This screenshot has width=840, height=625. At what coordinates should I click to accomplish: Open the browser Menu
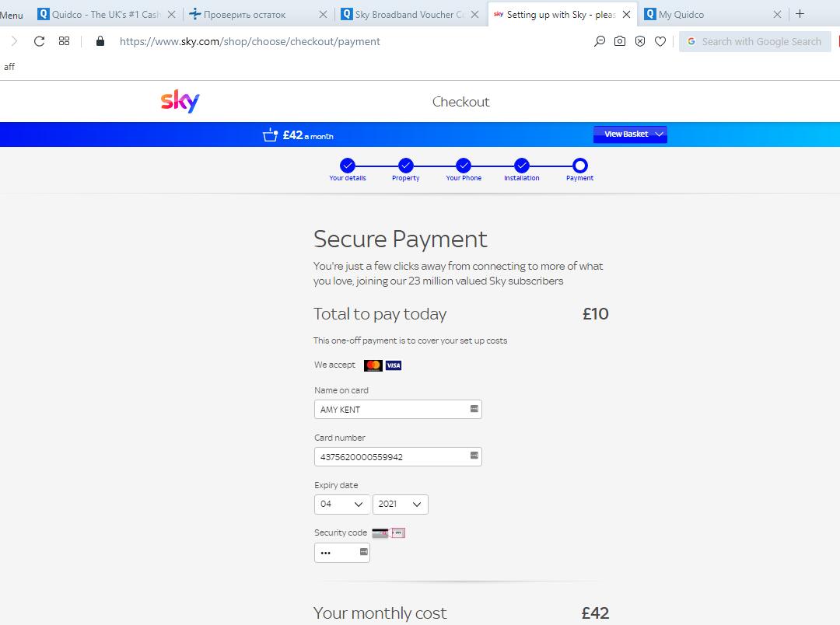click(12, 14)
